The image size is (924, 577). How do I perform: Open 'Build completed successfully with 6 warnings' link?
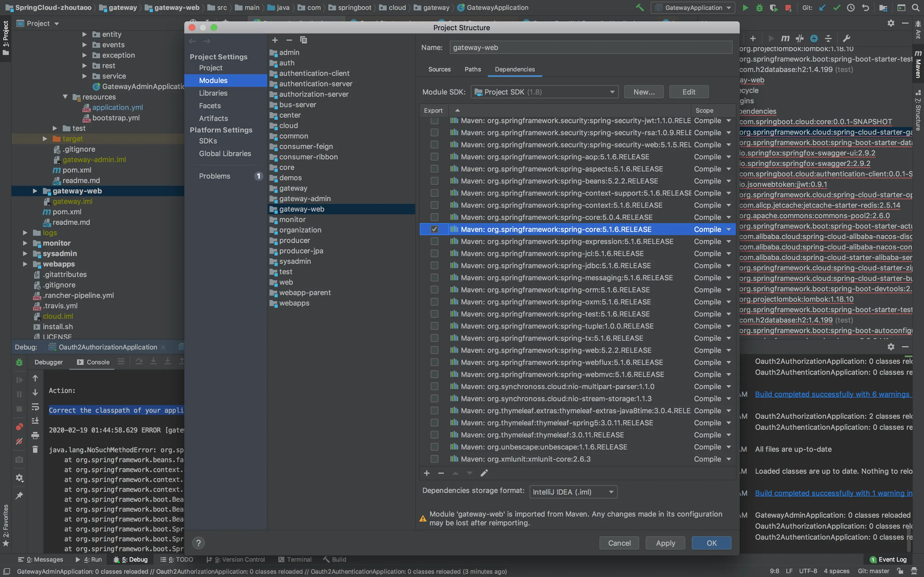point(832,394)
